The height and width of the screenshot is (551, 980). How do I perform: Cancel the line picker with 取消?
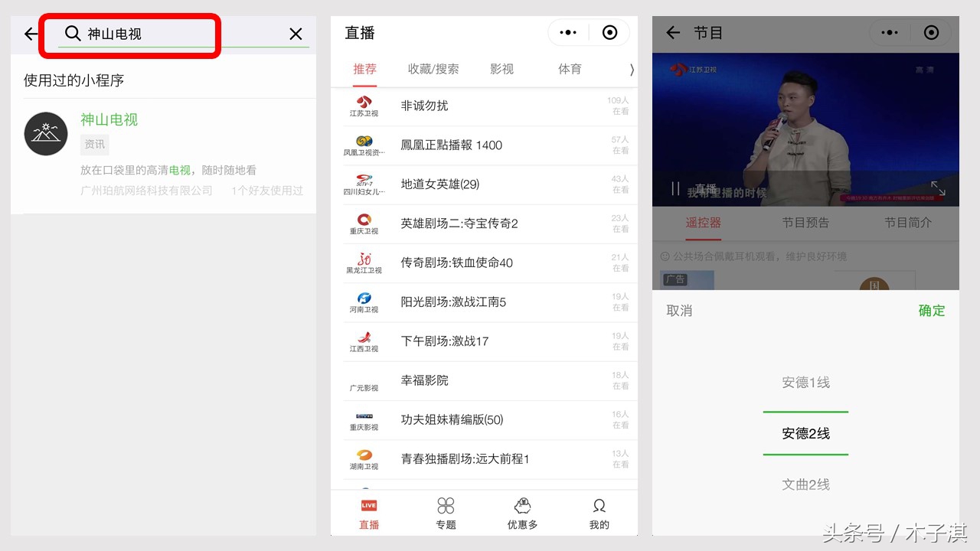click(x=679, y=311)
